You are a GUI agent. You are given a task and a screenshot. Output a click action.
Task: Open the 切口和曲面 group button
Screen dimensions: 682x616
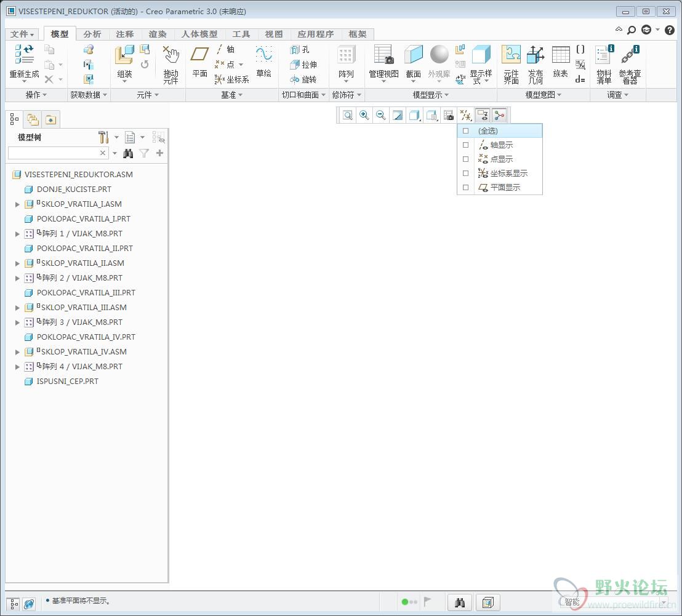tap(303, 95)
